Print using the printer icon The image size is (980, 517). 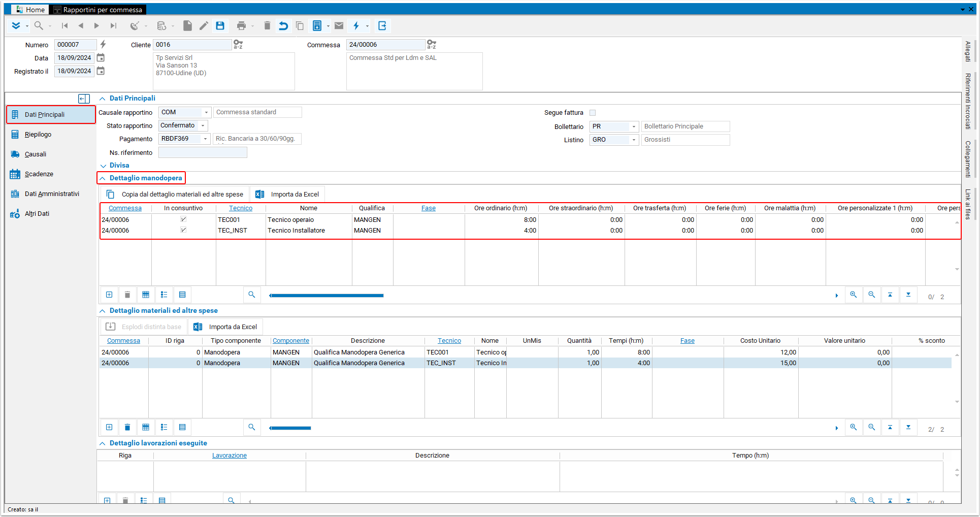click(x=241, y=25)
